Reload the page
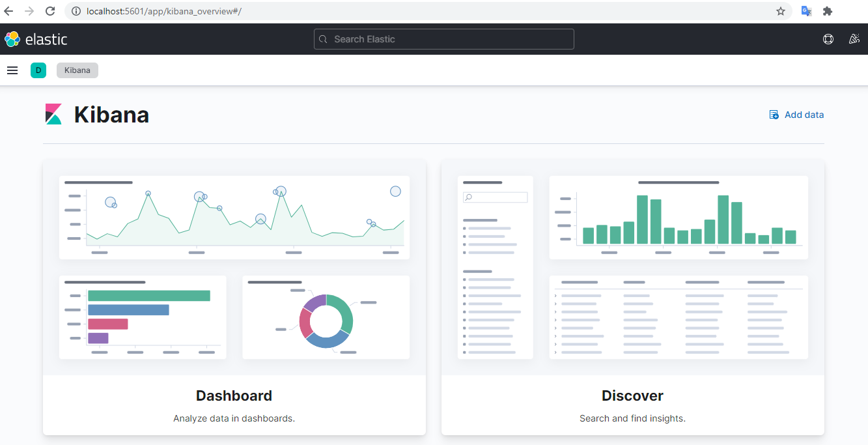868x445 pixels. (50, 11)
